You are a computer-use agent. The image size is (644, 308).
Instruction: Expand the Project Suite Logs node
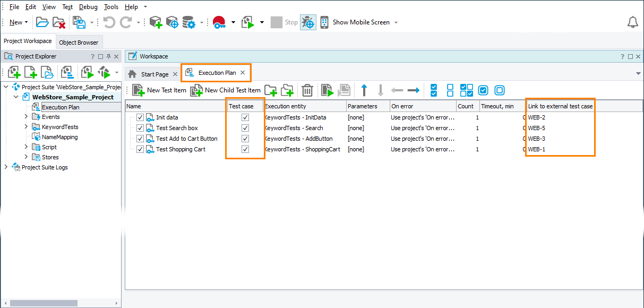pos(6,167)
